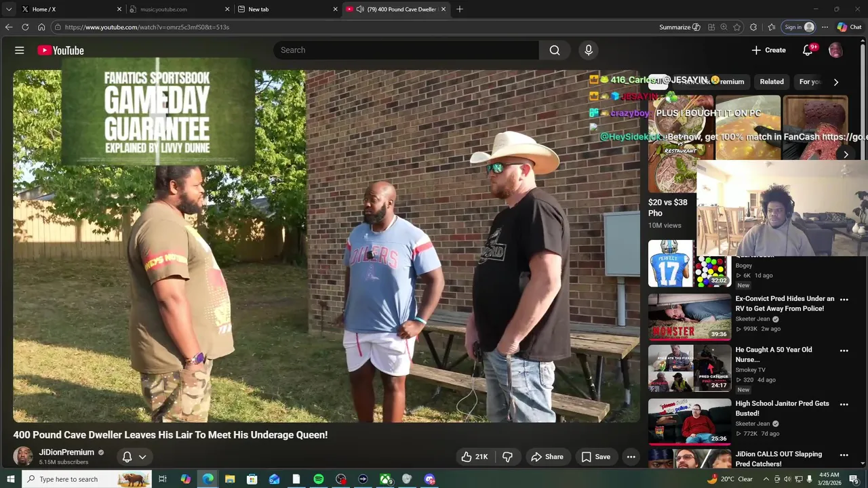
Task: Open High School Janitor Pred thumbnail
Action: coord(690,421)
